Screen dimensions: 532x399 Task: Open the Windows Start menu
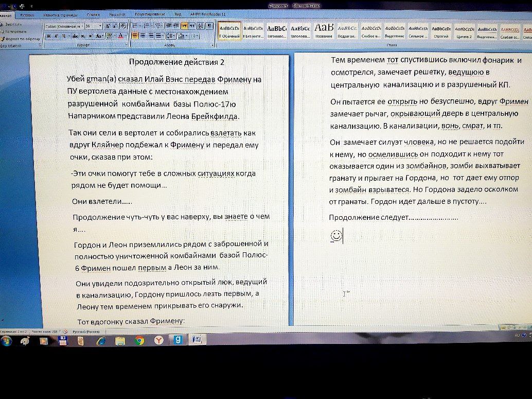6,341
